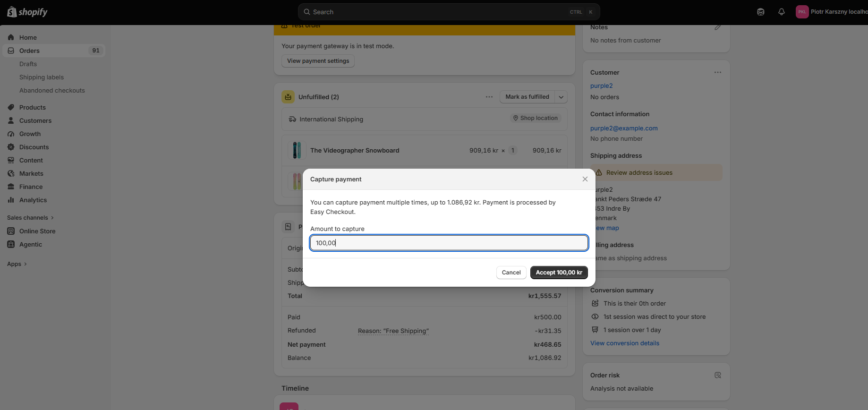Click the Free Shipping refund reason
This screenshot has height=410, width=868.
(x=393, y=331)
